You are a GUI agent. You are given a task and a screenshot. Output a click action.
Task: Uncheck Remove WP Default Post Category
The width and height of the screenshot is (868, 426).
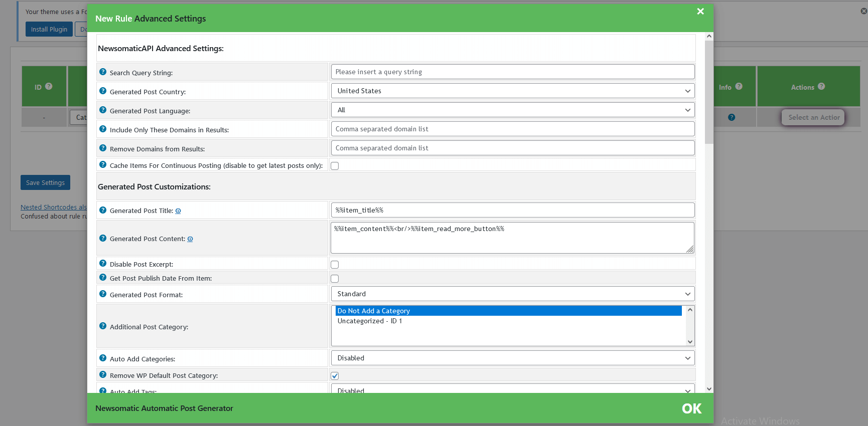pos(335,376)
